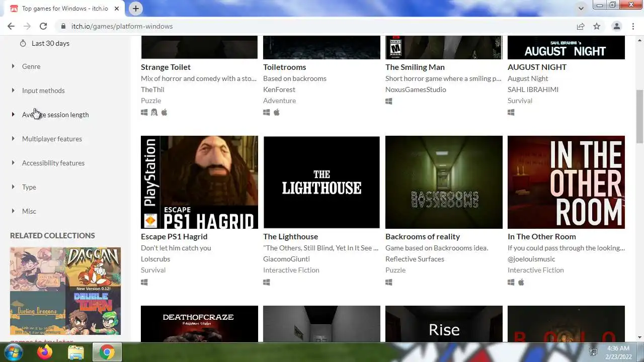Open The Smiling Man game title
This screenshot has width=644, height=362.
coord(415,67)
